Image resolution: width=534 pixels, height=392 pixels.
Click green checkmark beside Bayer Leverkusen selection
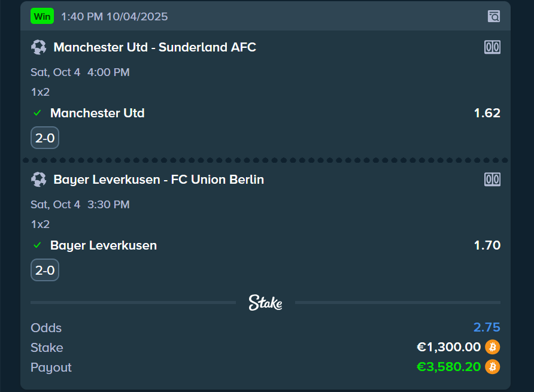point(37,245)
